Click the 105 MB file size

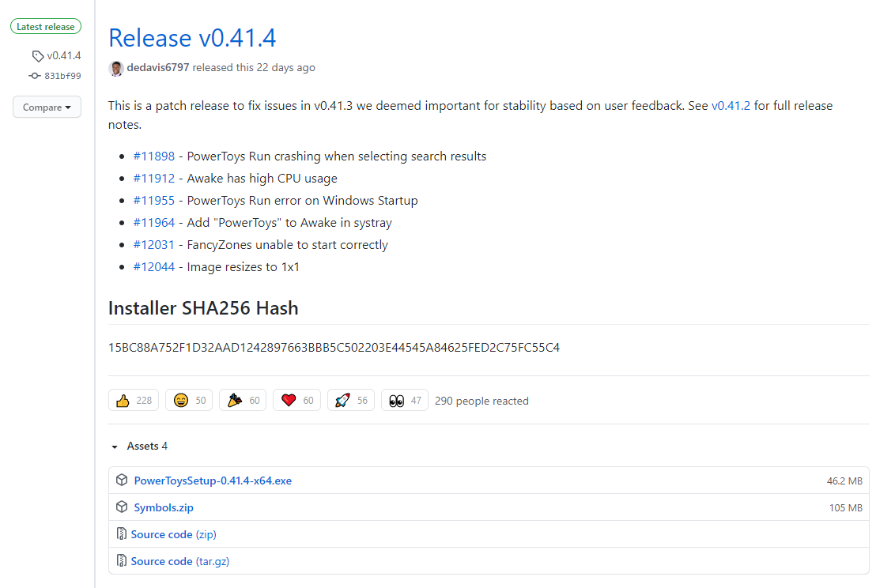846,507
